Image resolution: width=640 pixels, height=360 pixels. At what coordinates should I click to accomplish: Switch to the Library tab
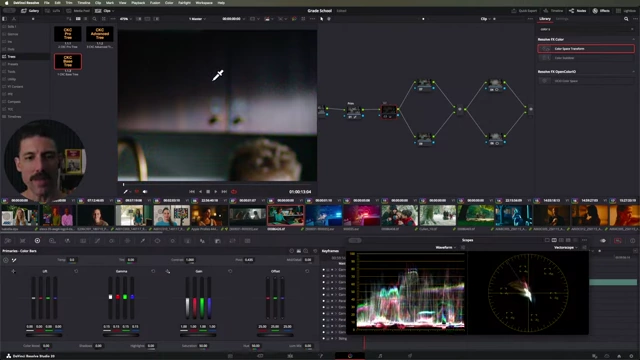point(545,19)
